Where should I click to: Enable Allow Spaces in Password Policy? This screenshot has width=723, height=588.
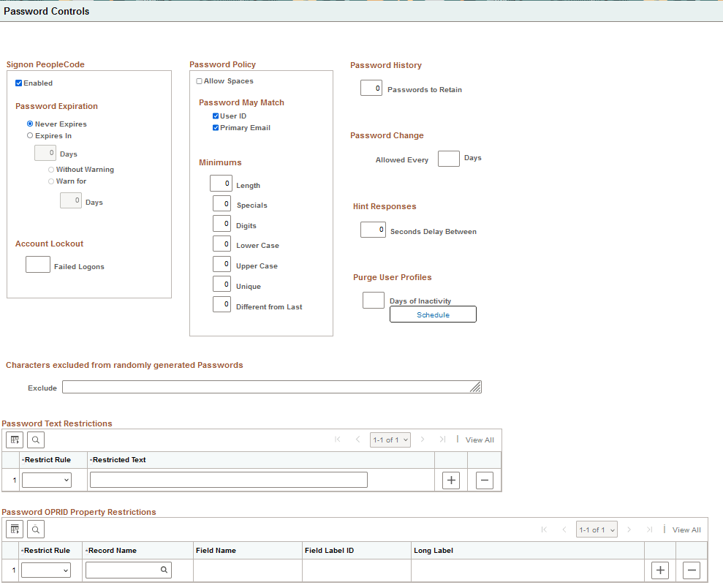click(x=198, y=80)
